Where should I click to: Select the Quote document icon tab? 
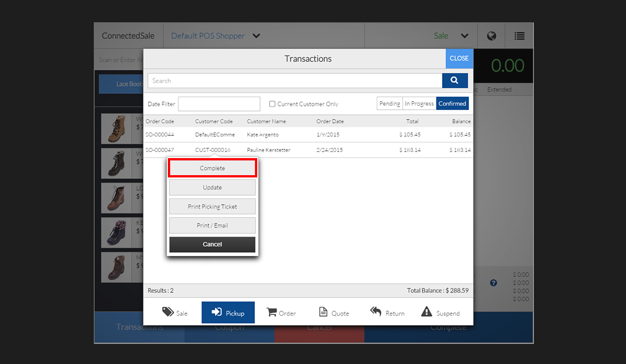[x=333, y=313]
